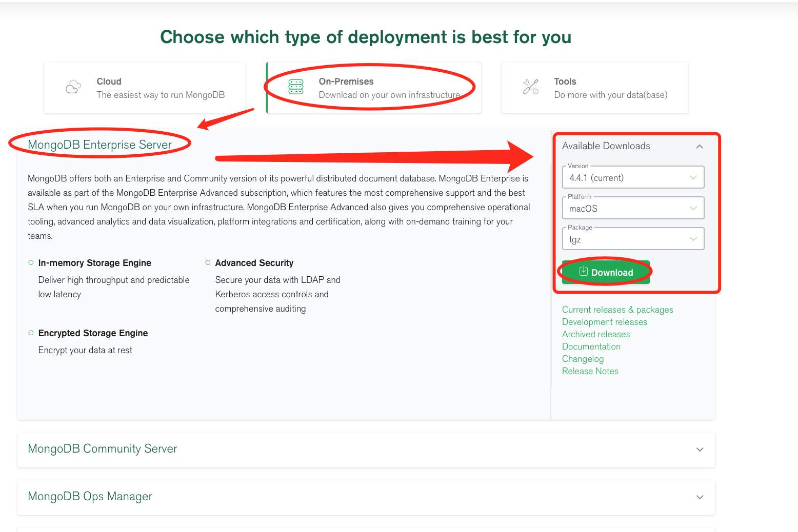The width and height of the screenshot is (798, 532).
Task: Select the Cloud deployment tab
Action: [145, 88]
